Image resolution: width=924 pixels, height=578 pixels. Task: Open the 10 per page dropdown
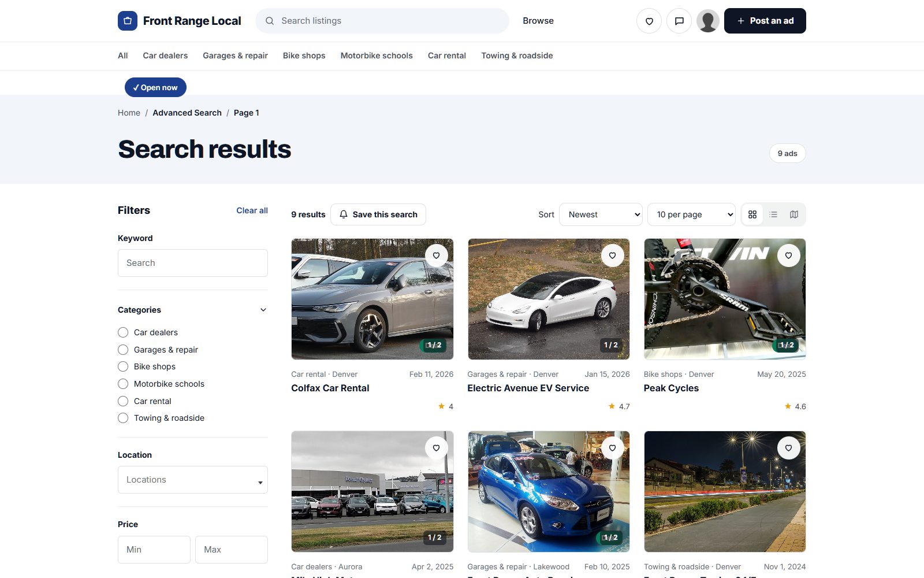[x=691, y=214]
